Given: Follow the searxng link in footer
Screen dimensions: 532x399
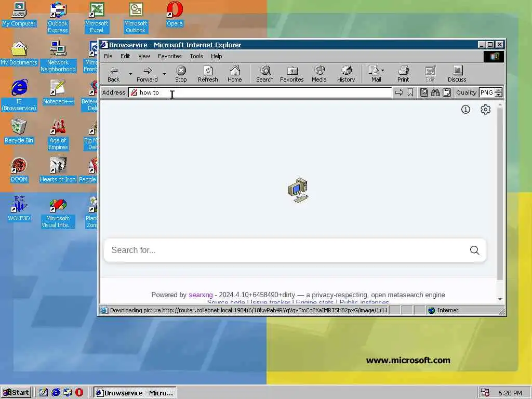Looking at the screenshot, I should coord(201,295).
